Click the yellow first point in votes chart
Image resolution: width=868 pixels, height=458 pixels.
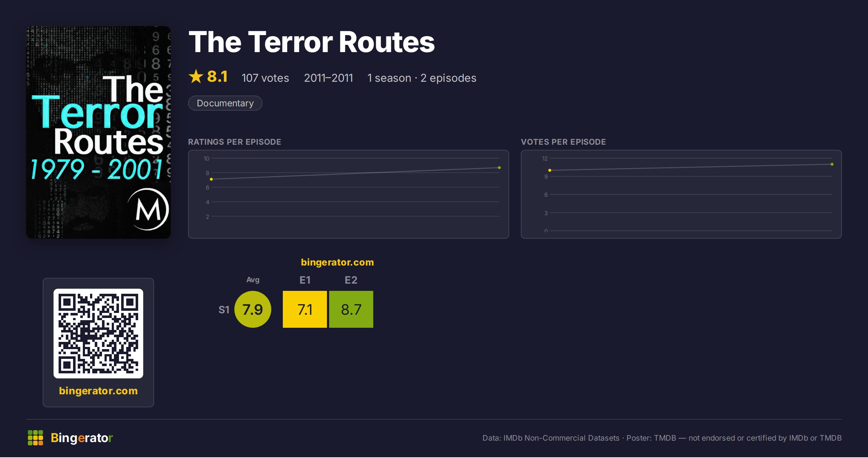pos(550,170)
